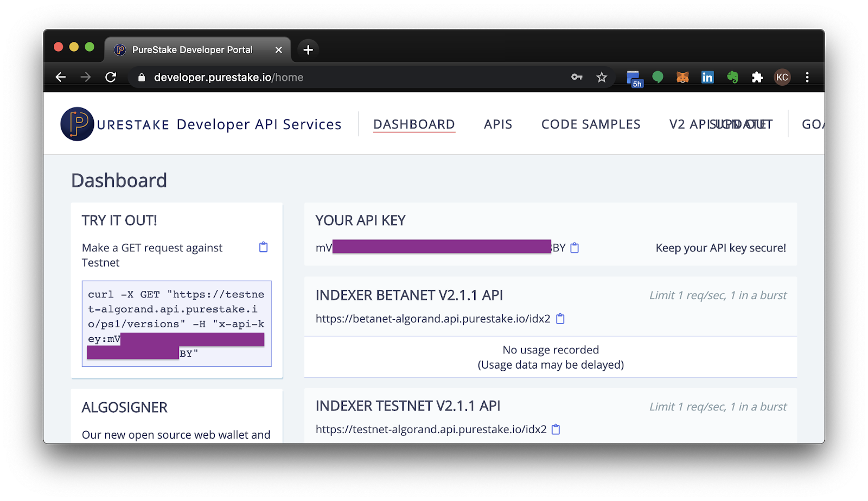Viewport: 868px width, 501px height.
Task: Open the Evernote Web Clipper extension
Action: [732, 77]
